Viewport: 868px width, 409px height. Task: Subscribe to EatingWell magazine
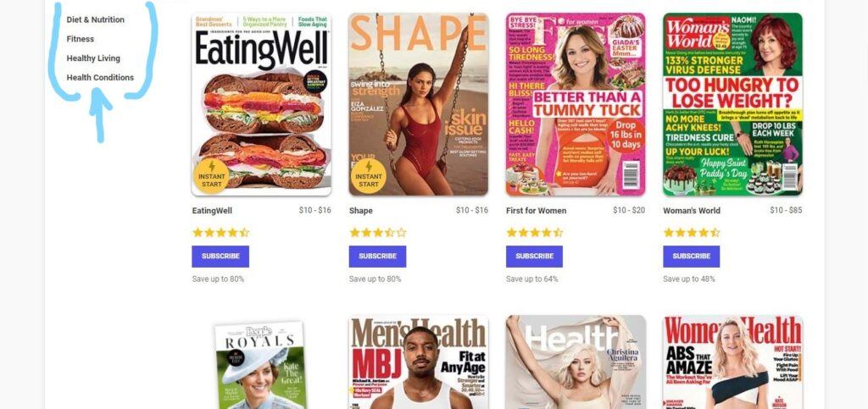click(220, 257)
